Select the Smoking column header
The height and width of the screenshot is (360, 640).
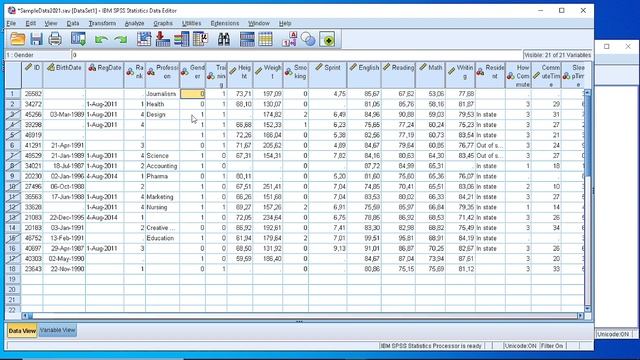296,75
